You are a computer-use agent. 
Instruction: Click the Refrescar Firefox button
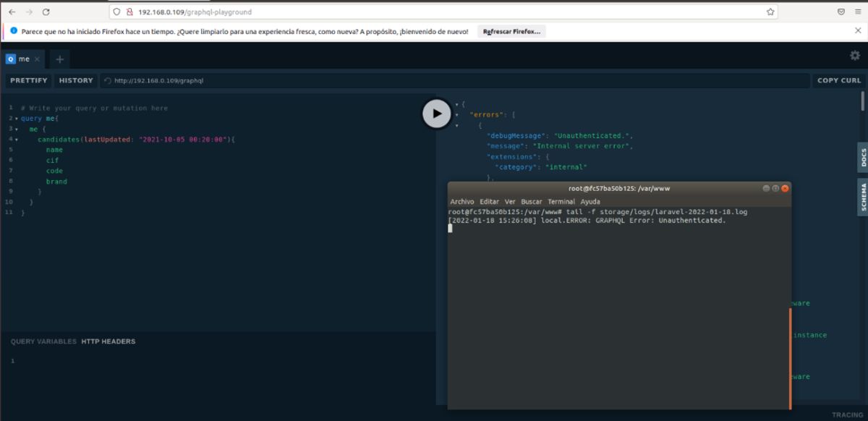click(x=511, y=32)
